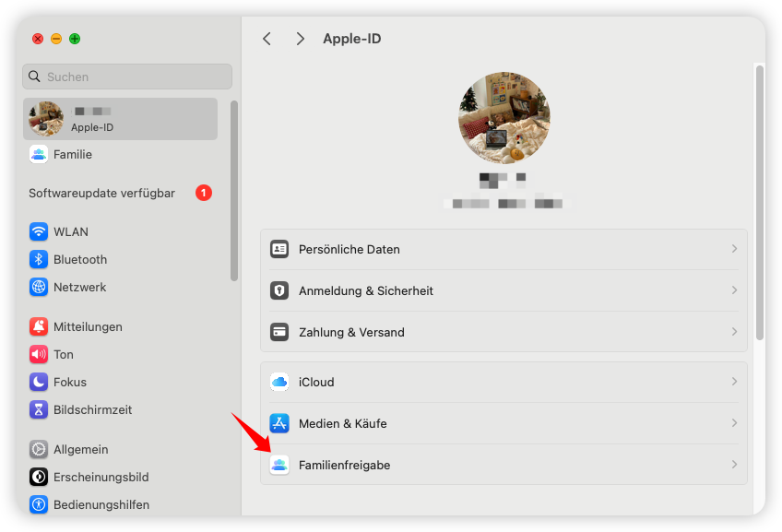Click the large profile picture
Image resolution: width=782 pixels, height=532 pixels.
click(x=504, y=118)
